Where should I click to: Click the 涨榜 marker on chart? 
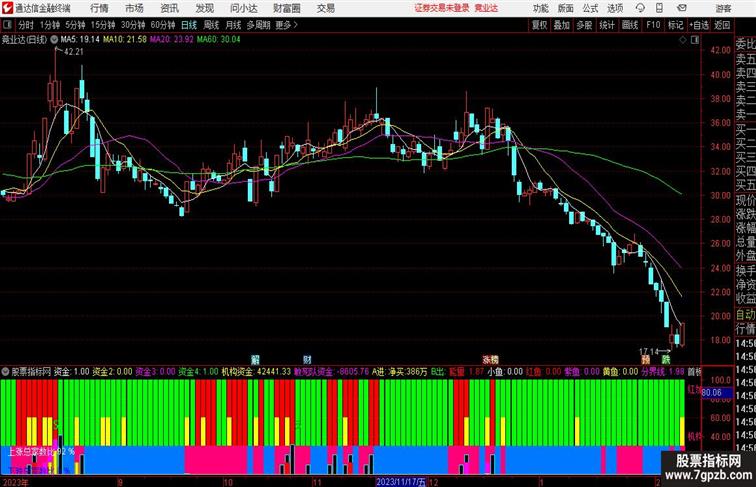tap(491, 359)
